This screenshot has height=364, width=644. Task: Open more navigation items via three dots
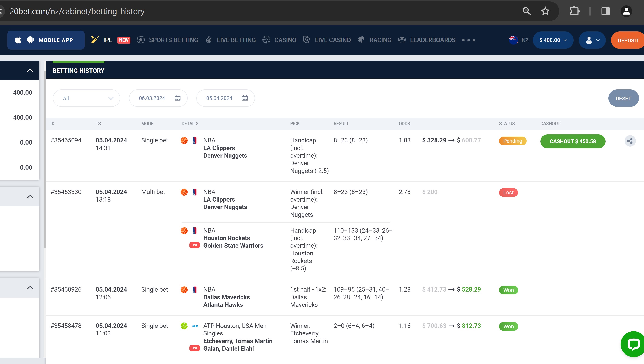click(469, 40)
